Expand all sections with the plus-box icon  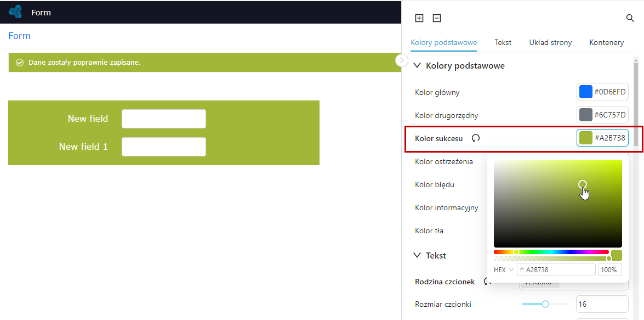[419, 18]
